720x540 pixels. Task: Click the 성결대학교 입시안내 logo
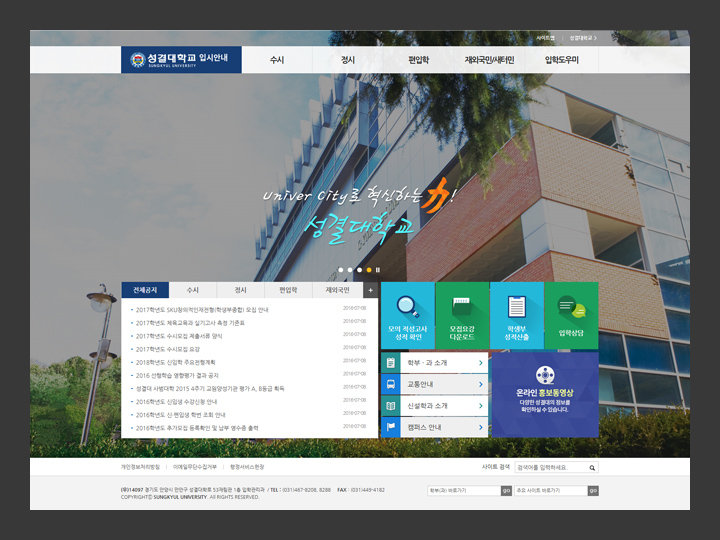tap(181, 59)
